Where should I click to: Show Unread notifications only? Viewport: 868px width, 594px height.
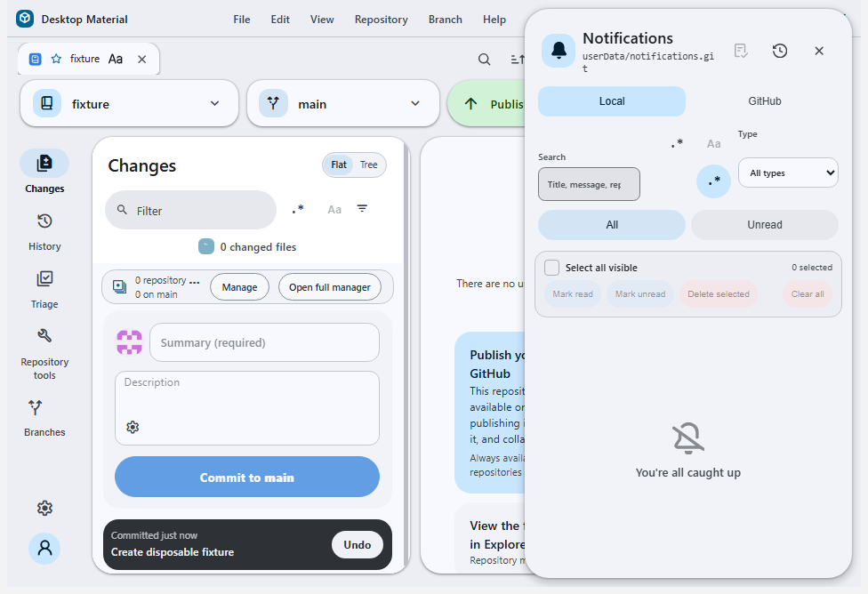(765, 225)
